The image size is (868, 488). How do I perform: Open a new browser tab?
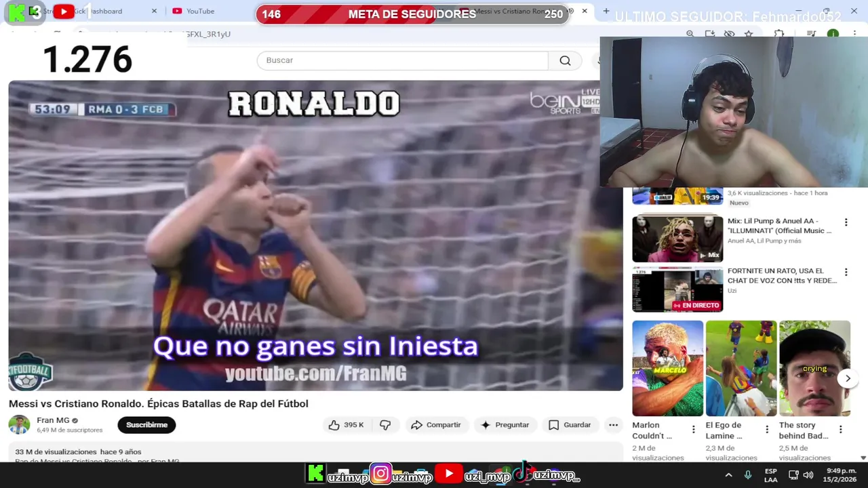[606, 11]
